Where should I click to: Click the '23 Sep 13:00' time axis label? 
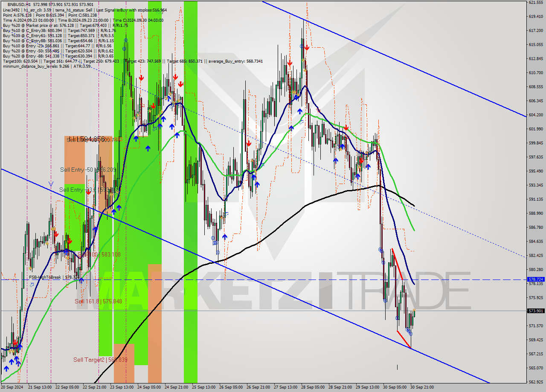click(122, 387)
